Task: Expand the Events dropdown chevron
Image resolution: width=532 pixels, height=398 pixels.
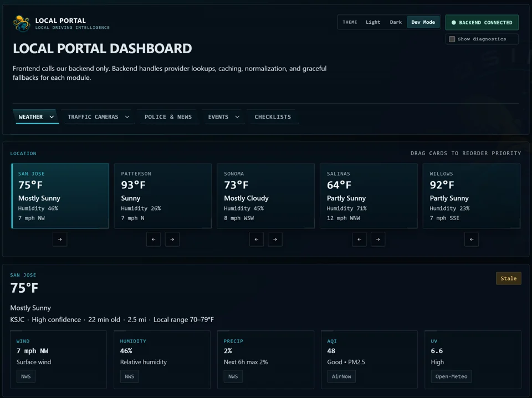Action: (237, 117)
